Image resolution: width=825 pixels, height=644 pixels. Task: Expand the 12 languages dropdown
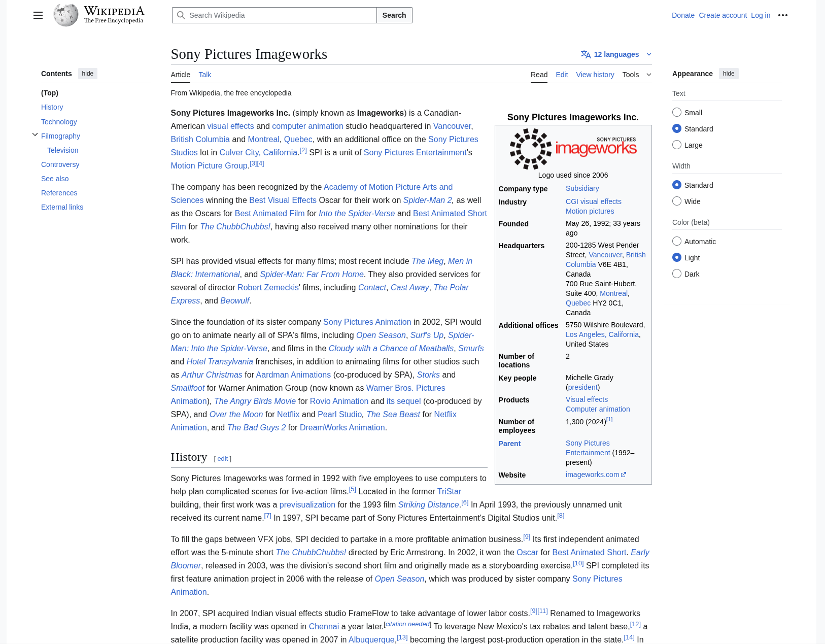(616, 54)
